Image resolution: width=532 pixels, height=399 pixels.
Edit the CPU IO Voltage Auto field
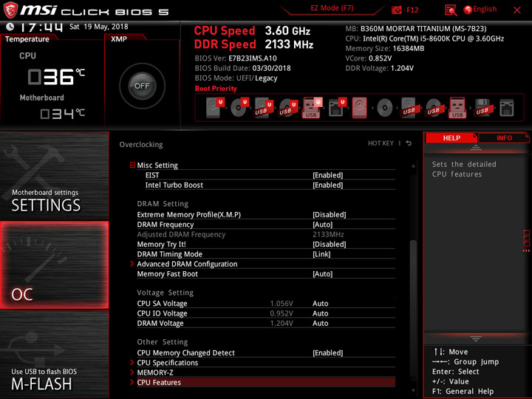pyautogui.click(x=320, y=313)
